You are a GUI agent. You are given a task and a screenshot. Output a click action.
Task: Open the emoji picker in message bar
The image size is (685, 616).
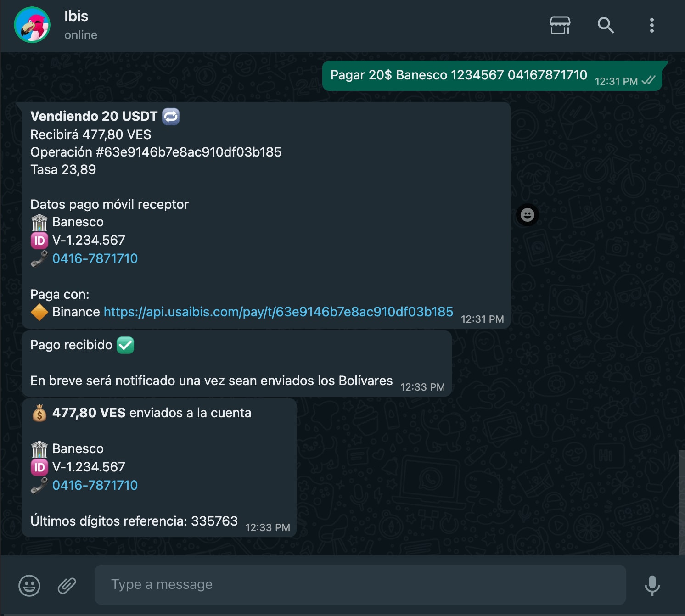(x=29, y=585)
